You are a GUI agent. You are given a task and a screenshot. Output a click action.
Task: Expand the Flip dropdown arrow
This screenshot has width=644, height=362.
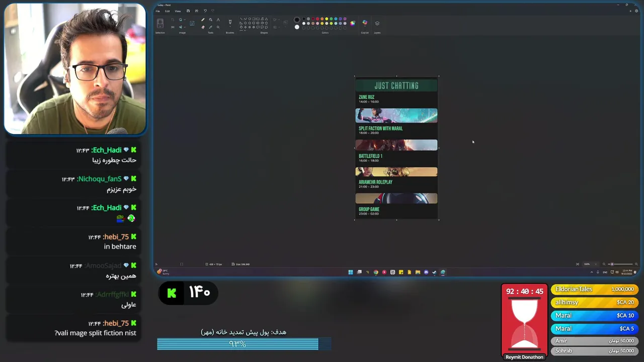185,27
